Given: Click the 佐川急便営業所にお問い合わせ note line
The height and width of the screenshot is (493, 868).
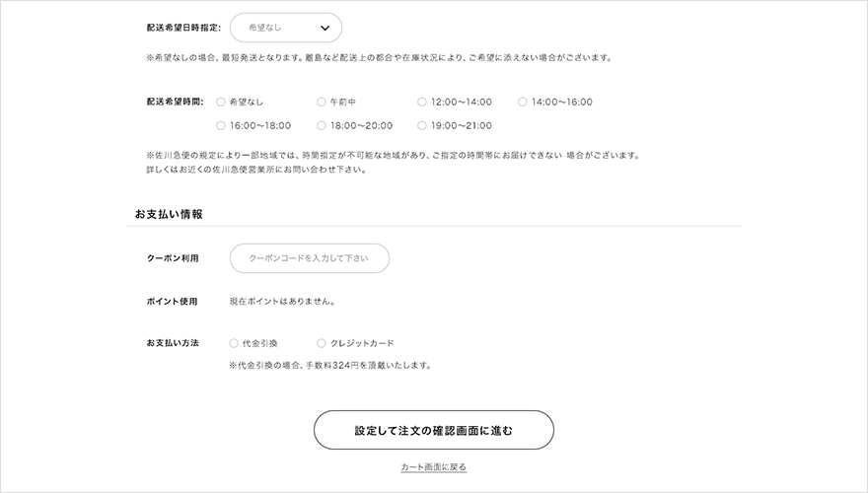Looking at the screenshot, I should pyautogui.click(x=256, y=170).
